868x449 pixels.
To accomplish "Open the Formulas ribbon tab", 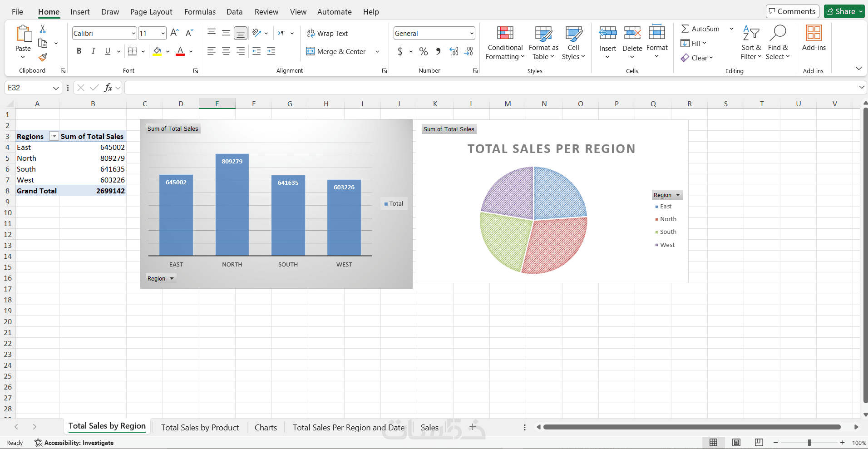I will (x=200, y=12).
